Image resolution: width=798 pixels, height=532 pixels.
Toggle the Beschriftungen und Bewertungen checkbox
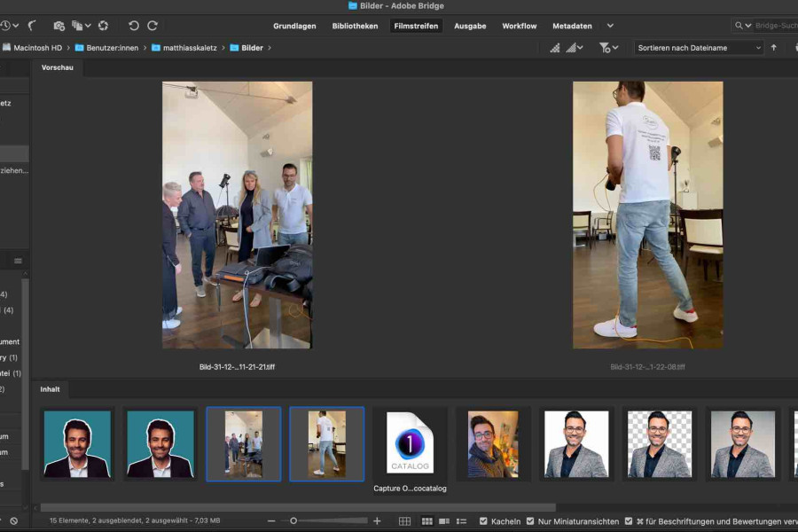click(629, 521)
